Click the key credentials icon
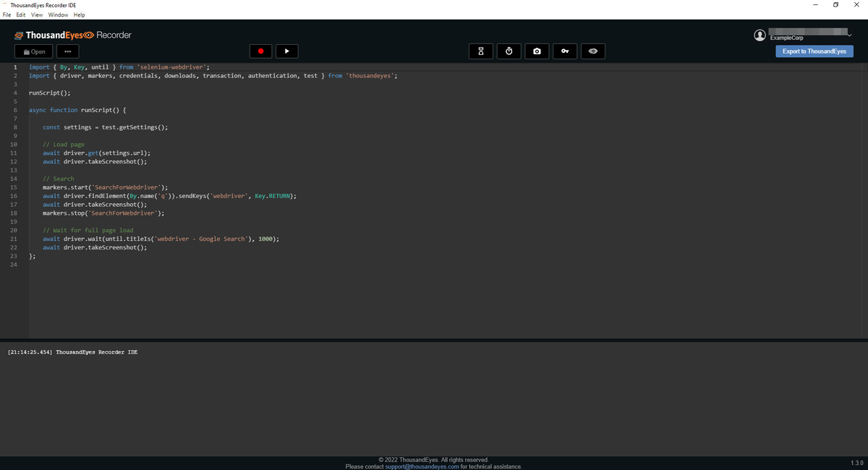 click(565, 51)
